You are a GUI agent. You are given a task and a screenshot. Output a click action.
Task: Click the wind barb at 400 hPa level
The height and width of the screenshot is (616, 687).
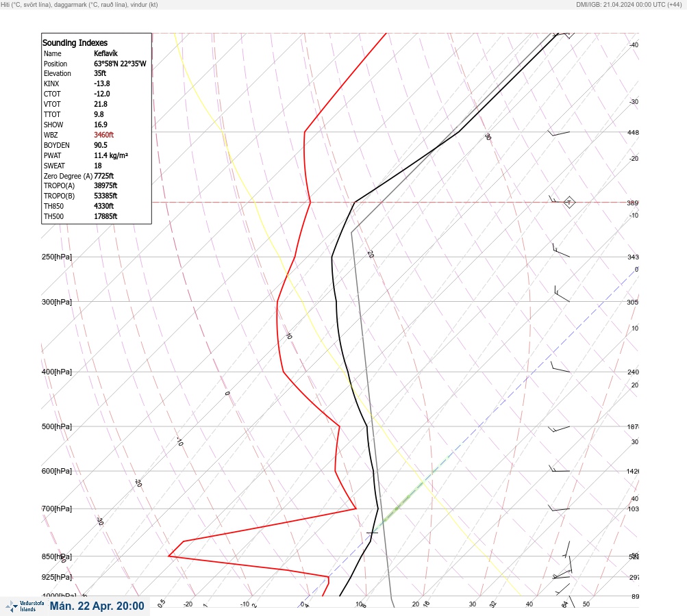pyautogui.click(x=560, y=367)
